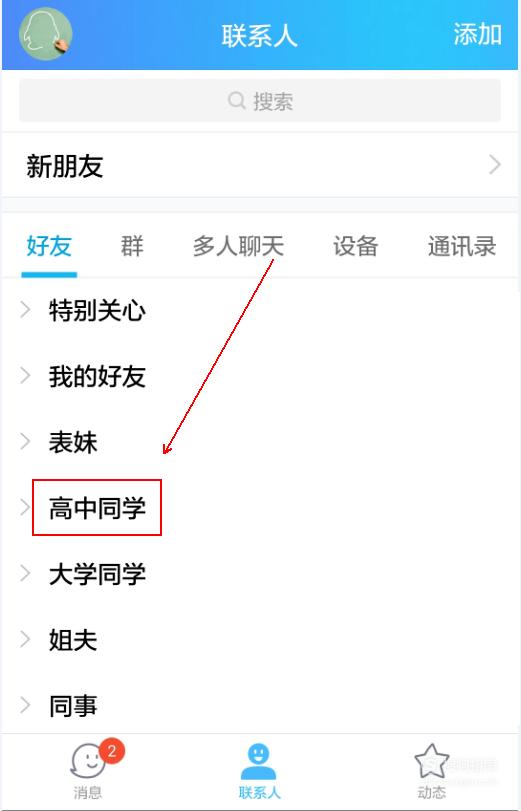Image resolution: width=521 pixels, height=811 pixels.
Task: Open the profile avatar in header
Action: (x=46, y=34)
